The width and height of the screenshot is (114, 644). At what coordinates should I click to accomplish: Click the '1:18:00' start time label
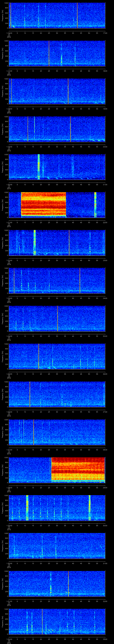click(9, 109)
